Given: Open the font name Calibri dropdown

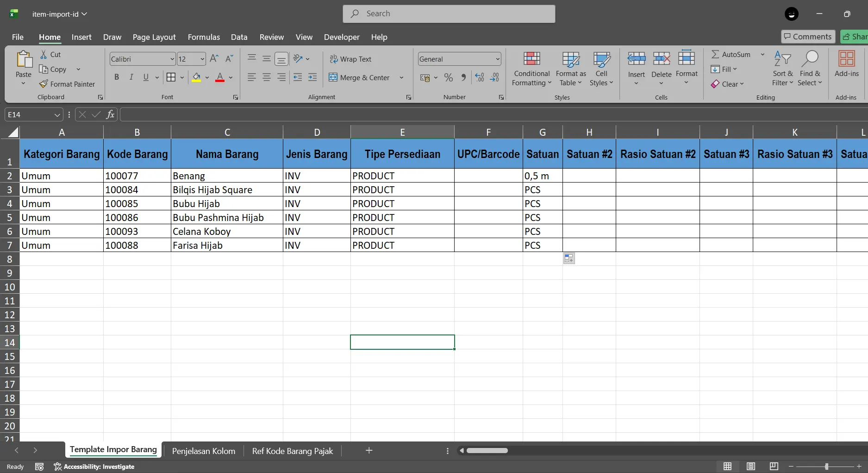Looking at the screenshot, I should pyautogui.click(x=172, y=59).
